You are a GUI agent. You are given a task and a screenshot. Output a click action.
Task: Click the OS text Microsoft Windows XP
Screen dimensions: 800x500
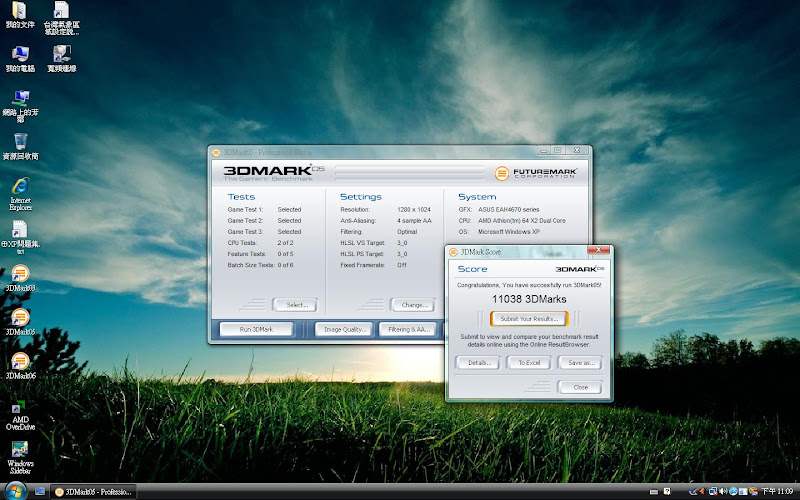click(x=508, y=232)
